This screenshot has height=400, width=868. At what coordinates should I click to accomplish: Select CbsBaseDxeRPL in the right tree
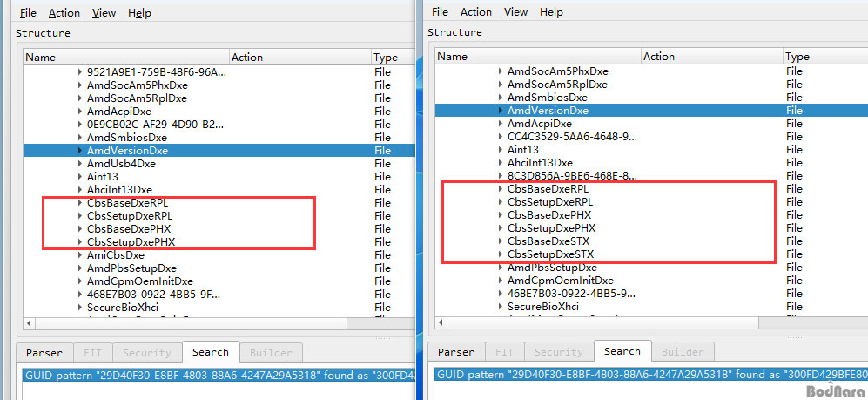[x=550, y=189]
